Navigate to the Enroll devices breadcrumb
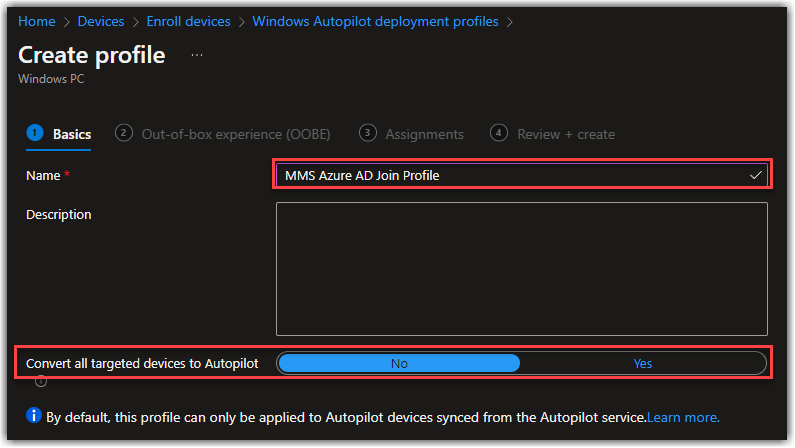Image resolution: width=795 pixels, height=448 pixels. pos(189,21)
